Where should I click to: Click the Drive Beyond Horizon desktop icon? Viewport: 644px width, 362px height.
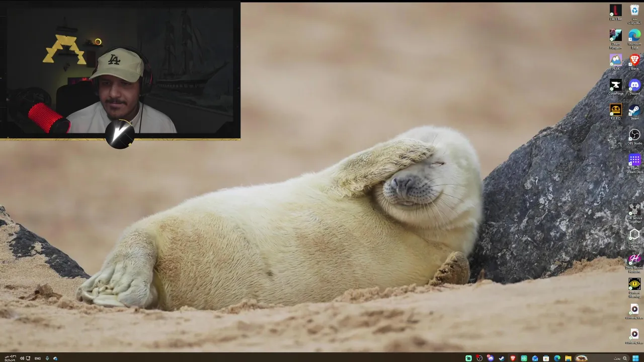pyautogui.click(x=634, y=263)
